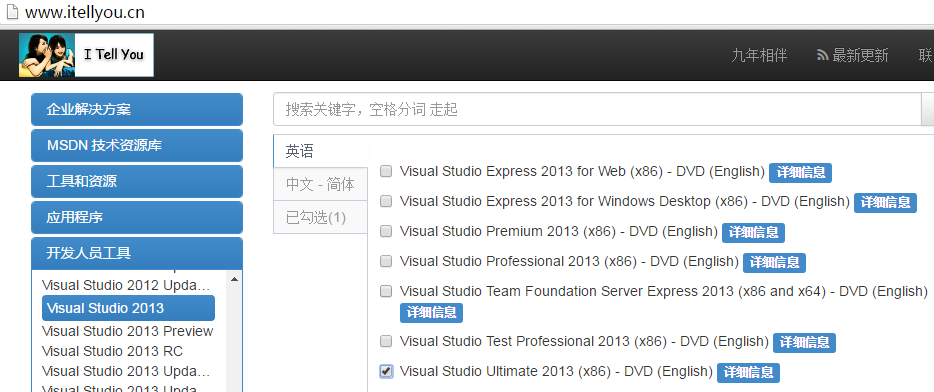The width and height of the screenshot is (934, 392).
Task: Expand the 工具和资源 category
Action: [137, 182]
